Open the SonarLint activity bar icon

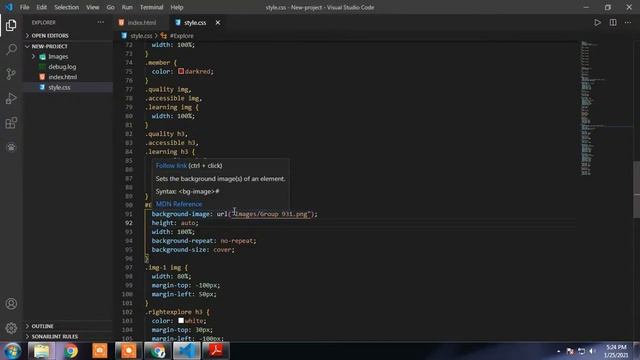click(11, 147)
